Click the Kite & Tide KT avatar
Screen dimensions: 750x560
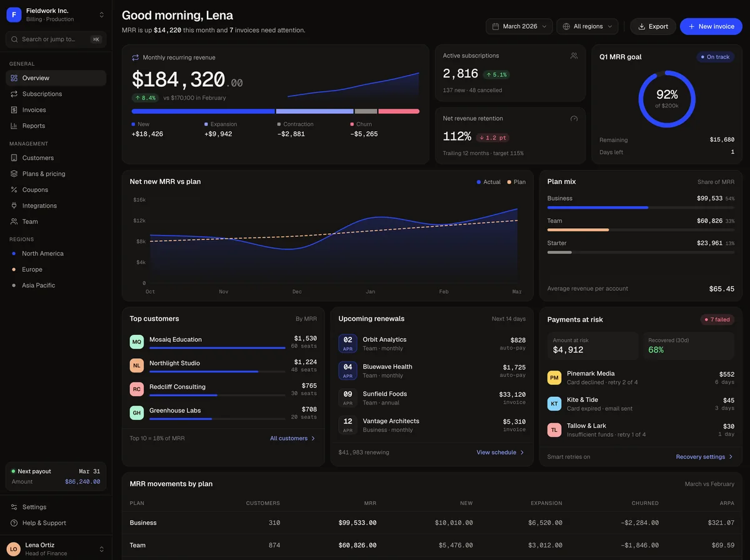pos(554,404)
